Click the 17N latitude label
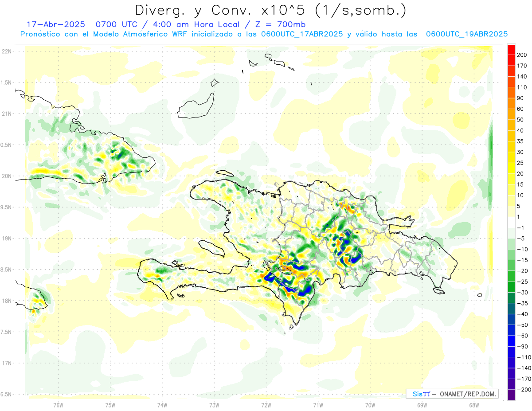The image size is (532, 411). tap(7, 363)
